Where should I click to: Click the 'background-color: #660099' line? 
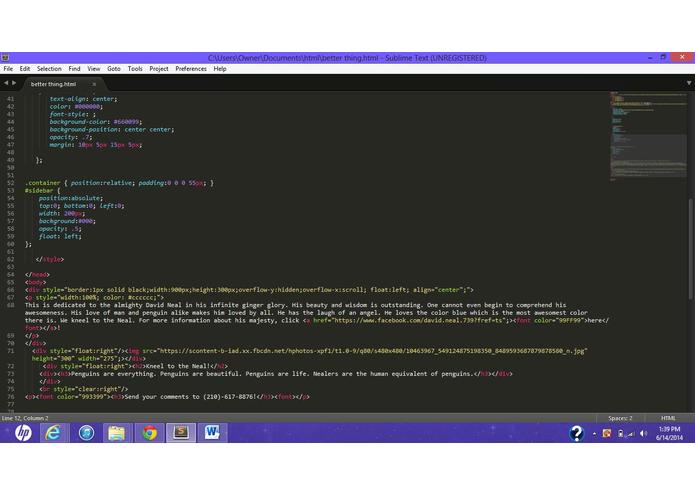point(96,122)
